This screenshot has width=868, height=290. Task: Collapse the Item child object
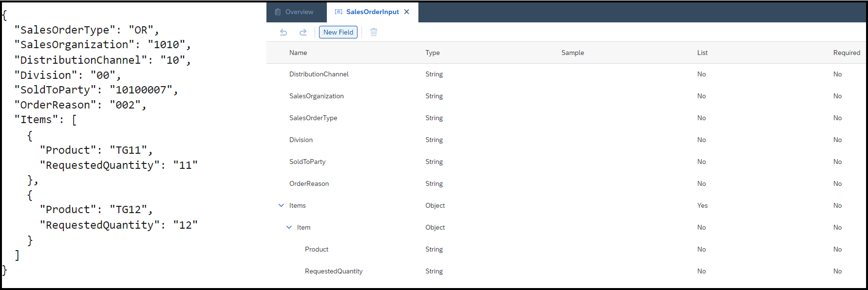tap(289, 227)
